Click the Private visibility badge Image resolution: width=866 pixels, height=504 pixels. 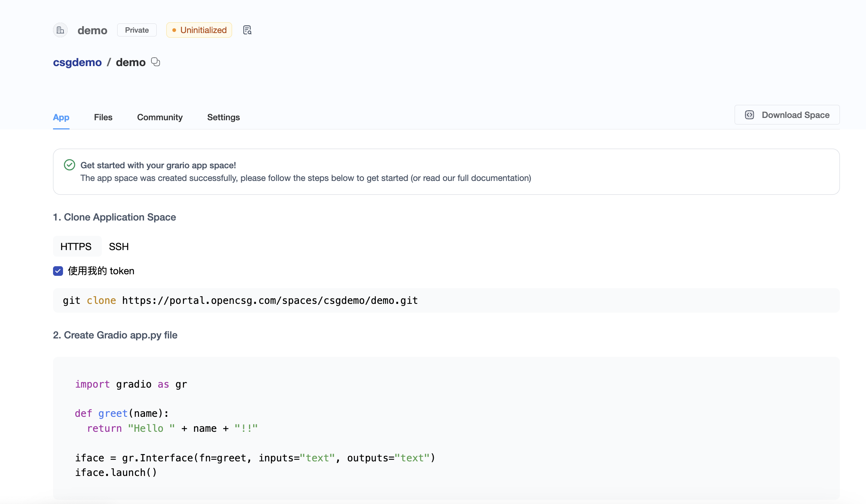tap(136, 30)
